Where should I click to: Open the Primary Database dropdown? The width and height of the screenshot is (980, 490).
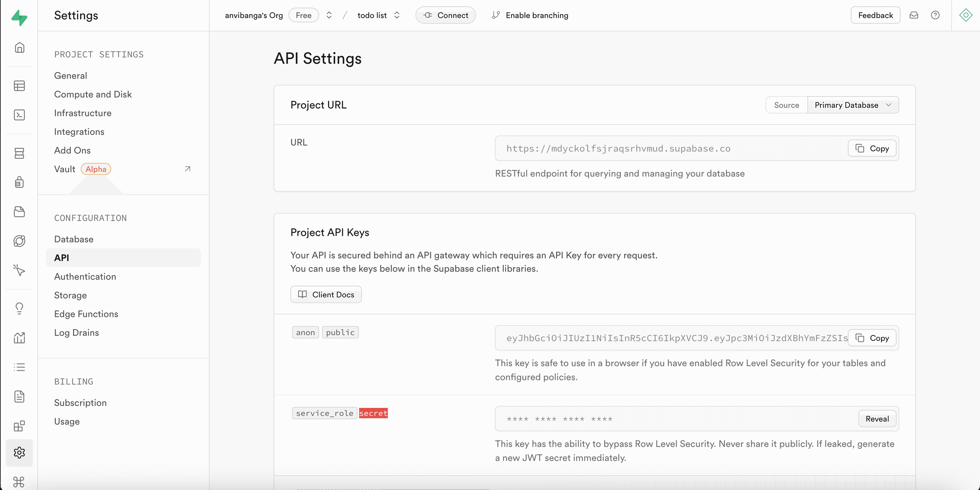coord(853,104)
